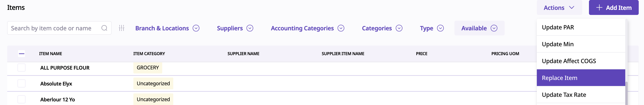Choose Update Tax Rate option
Image resolution: width=644 pixels, height=105 pixels.
[x=581, y=94]
